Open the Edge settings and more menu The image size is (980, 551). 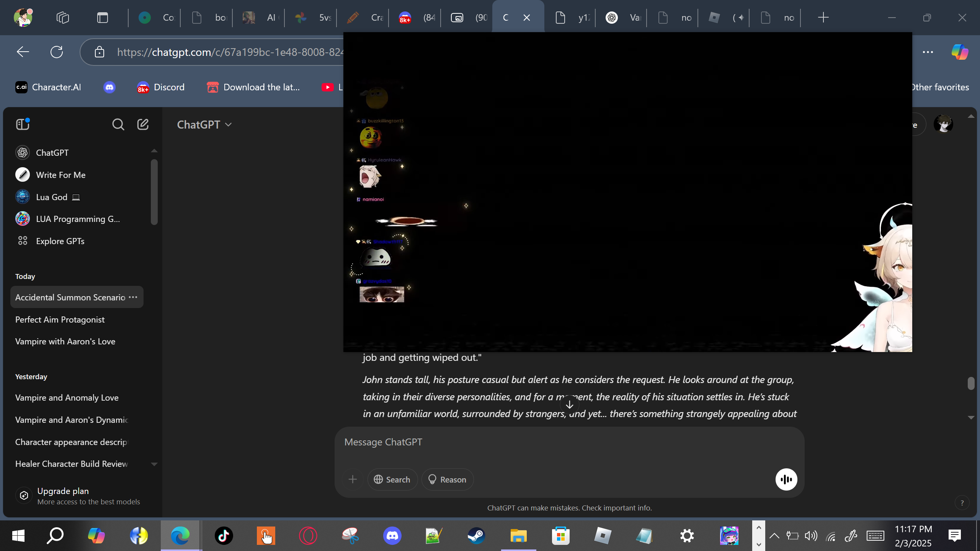(x=928, y=52)
